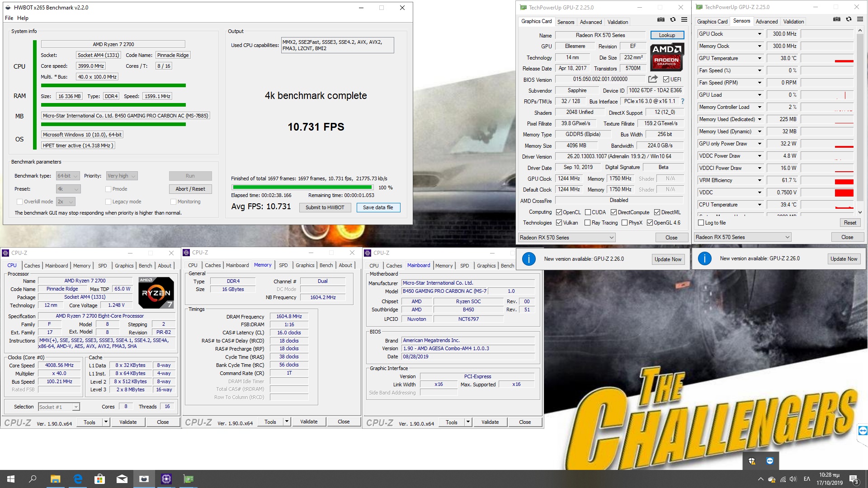Toggle OpenCL checkbox

point(559,212)
